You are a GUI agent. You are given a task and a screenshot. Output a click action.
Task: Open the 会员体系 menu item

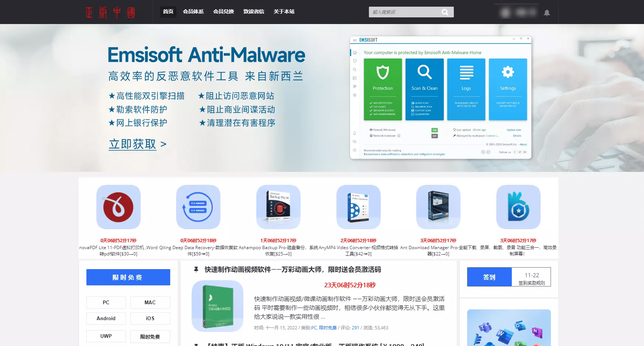pyautogui.click(x=193, y=12)
